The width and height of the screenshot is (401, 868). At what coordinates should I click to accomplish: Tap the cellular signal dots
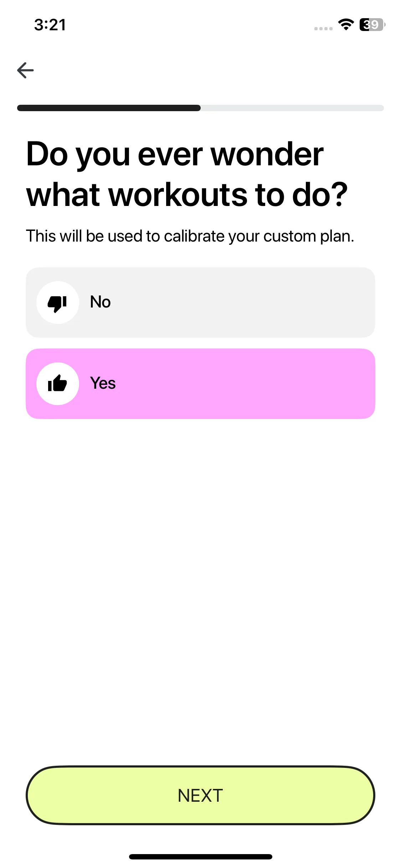323,29
